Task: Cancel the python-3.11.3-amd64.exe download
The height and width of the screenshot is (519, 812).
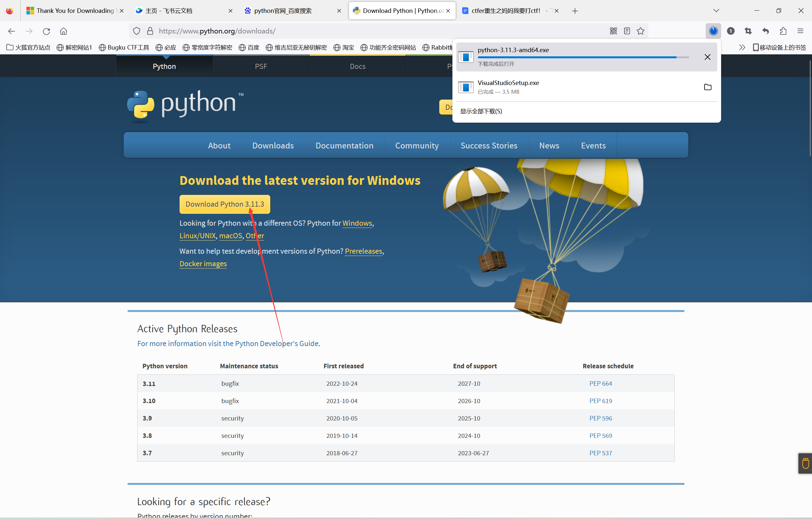Action: pos(708,57)
